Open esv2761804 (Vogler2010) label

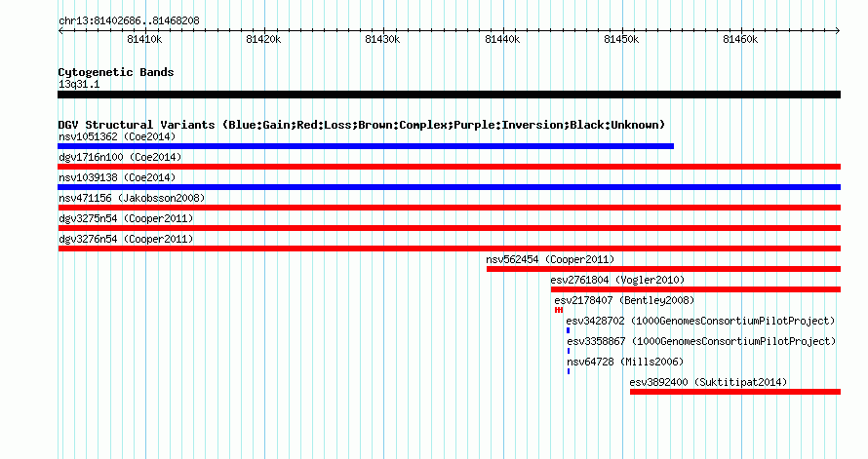tap(617, 280)
